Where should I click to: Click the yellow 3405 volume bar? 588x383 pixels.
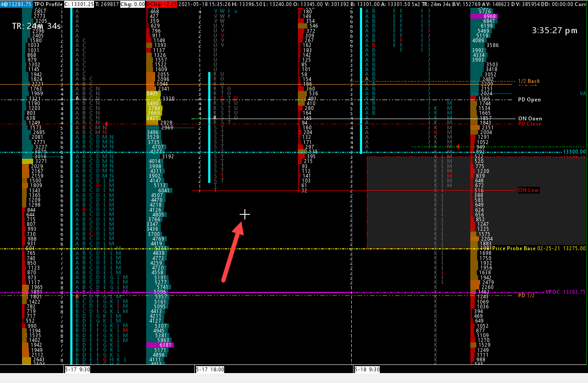coord(153,93)
